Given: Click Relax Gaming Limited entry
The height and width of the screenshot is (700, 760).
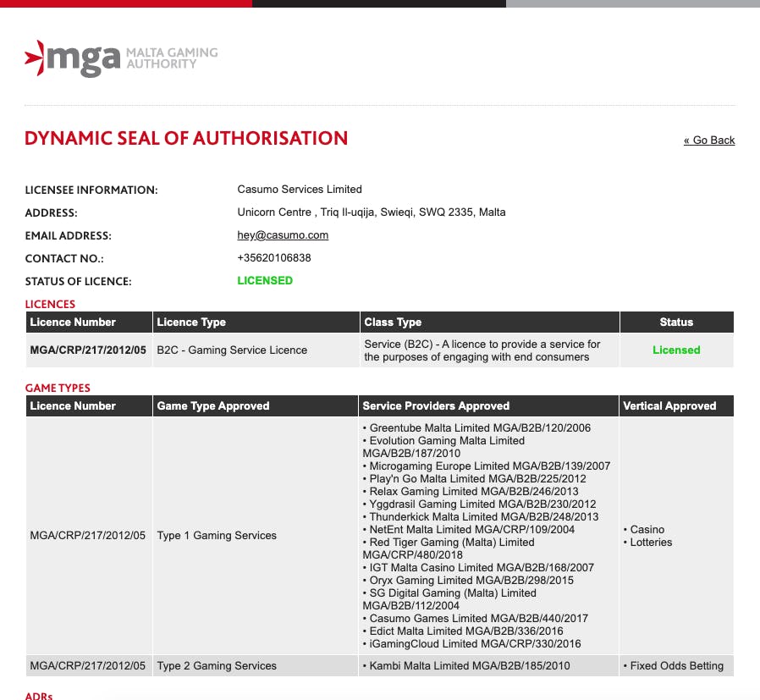Looking at the screenshot, I should click(x=471, y=492).
